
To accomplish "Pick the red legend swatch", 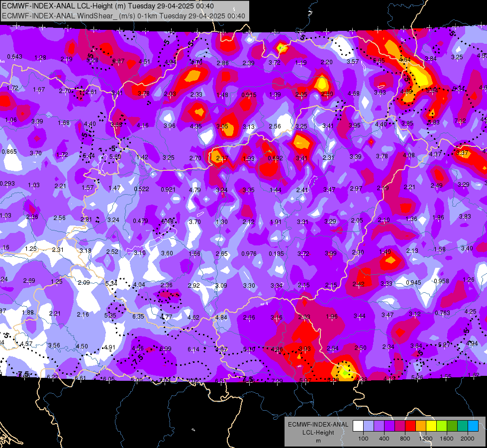I will coord(410,426).
